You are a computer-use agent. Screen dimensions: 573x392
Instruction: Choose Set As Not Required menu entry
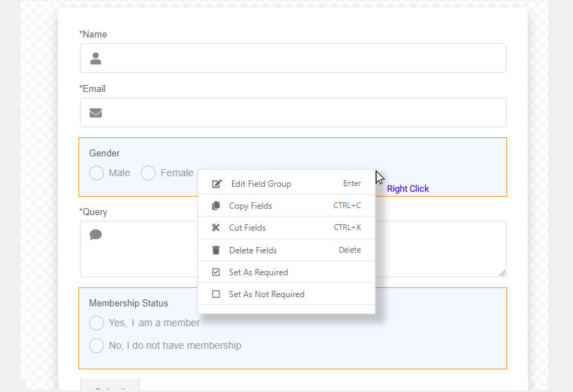click(x=286, y=294)
